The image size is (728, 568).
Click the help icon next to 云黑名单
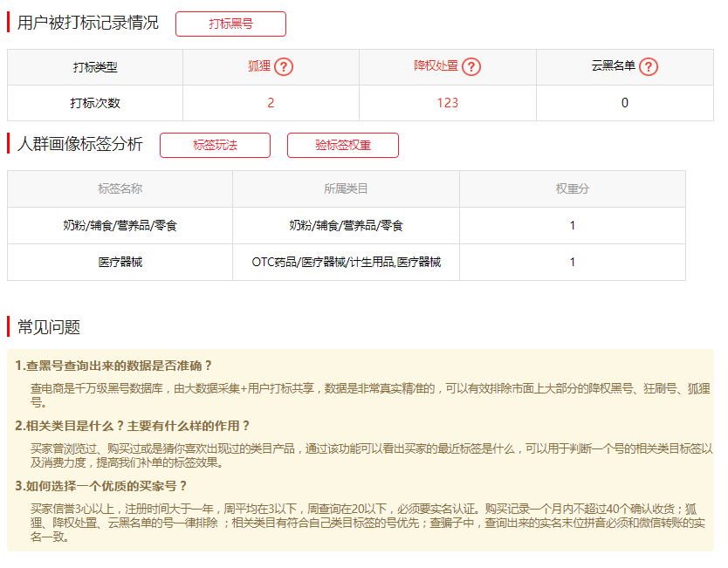tap(648, 67)
